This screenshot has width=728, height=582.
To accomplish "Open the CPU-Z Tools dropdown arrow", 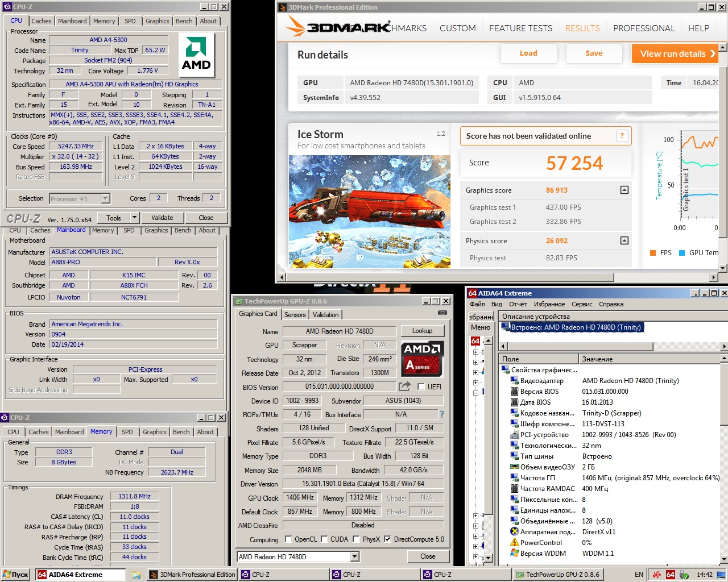I will point(134,218).
